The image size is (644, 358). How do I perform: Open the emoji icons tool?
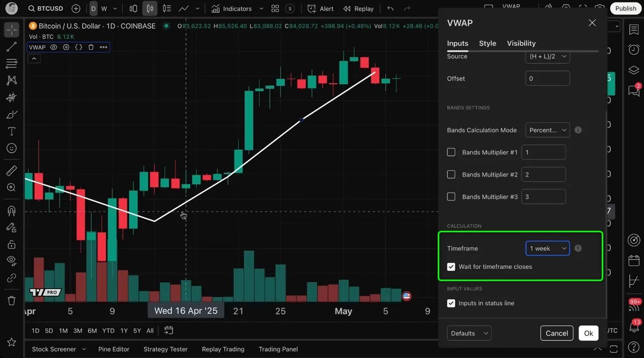12,148
